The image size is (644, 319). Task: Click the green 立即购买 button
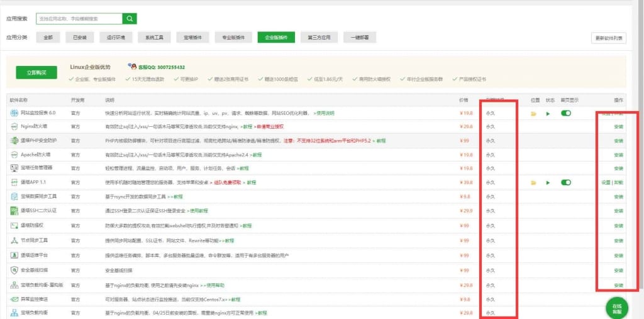coord(36,73)
